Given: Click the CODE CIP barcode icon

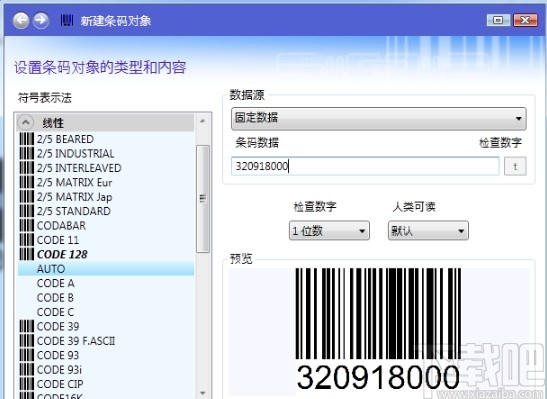Looking at the screenshot, I should [x=27, y=384].
